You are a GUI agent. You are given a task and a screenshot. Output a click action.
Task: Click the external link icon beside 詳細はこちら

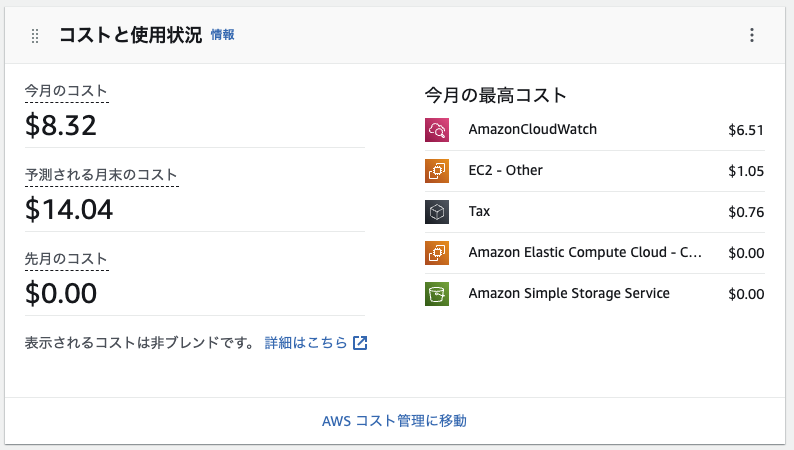click(x=360, y=343)
